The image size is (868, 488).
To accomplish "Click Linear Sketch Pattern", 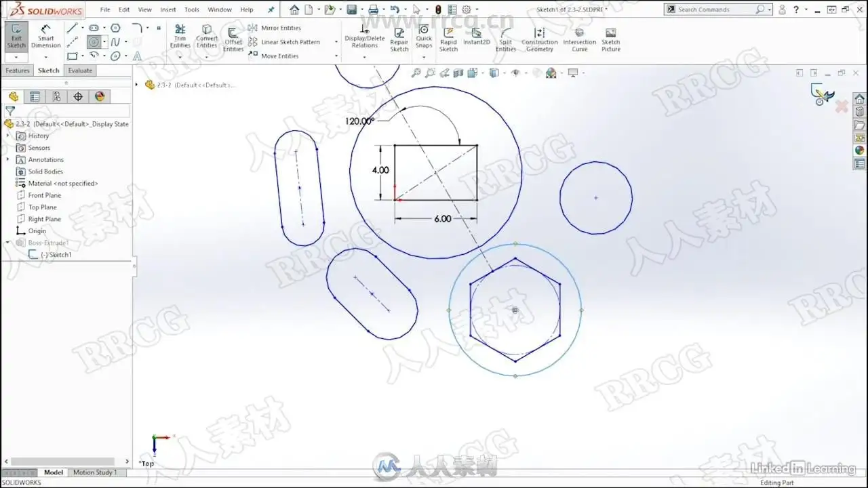I will [284, 42].
